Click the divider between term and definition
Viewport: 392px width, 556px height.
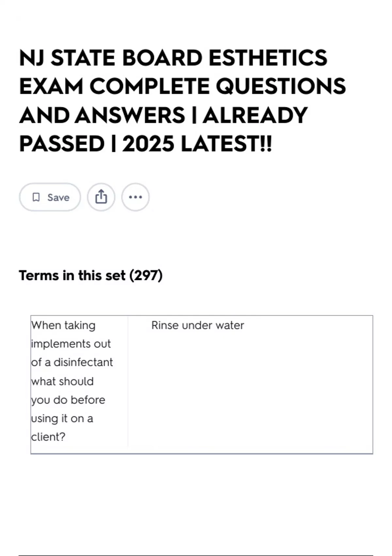tap(128, 383)
